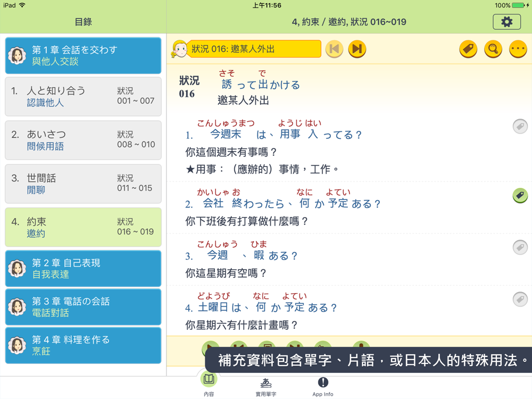Open section 人と知り合う 001~007
The width and height of the screenshot is (532, 399).
point(83,96)
